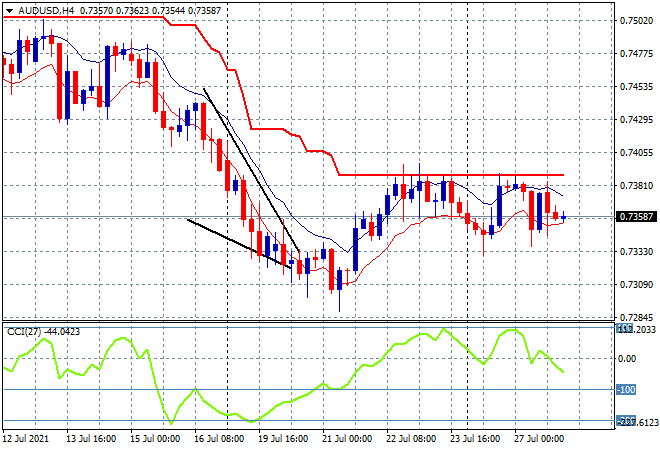This screenshot has height=450, width=660.
Task: Click the 0.75020 price axis label
Action: pos(636,21)
